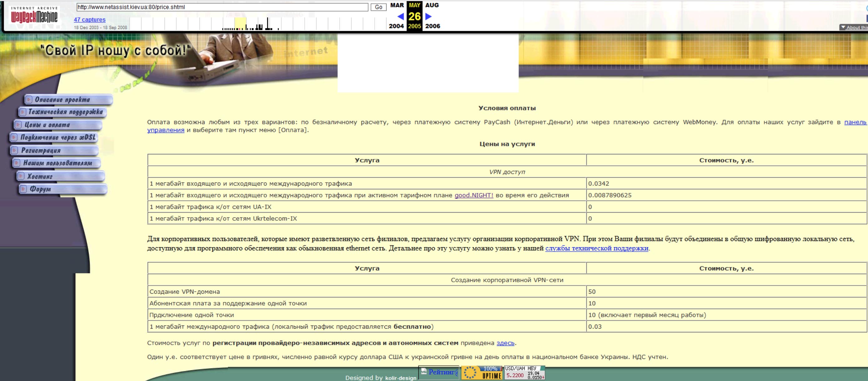Click the Рейтинг counter badge in footer
The image size is (868, 381).
(439, 372)
